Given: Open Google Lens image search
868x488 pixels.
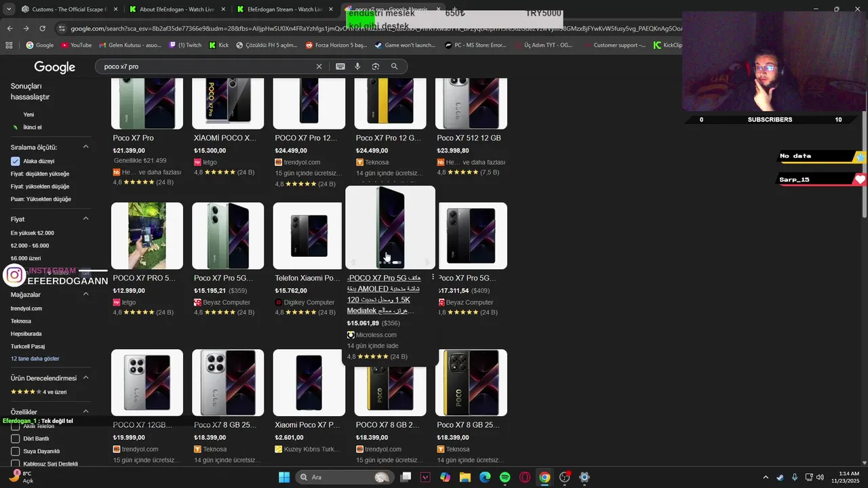Looking at the screenshot, I should tap(376, 66).
